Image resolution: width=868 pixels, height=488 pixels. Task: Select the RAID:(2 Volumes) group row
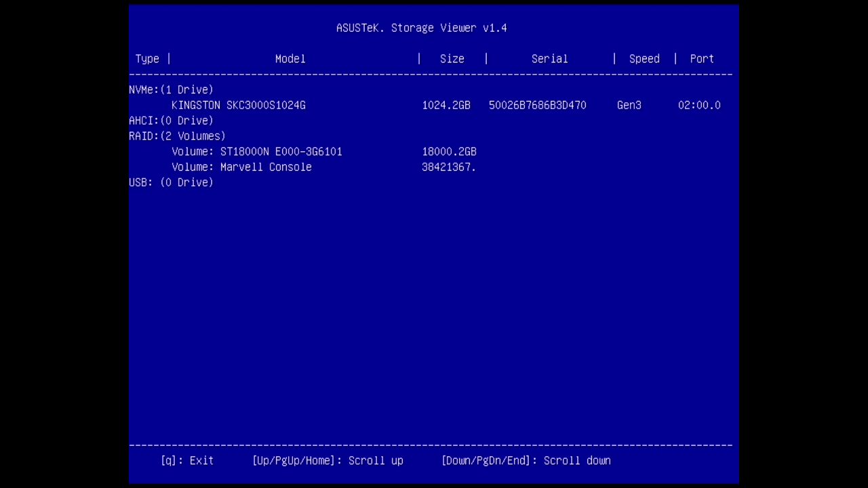[x=177, y=136]
